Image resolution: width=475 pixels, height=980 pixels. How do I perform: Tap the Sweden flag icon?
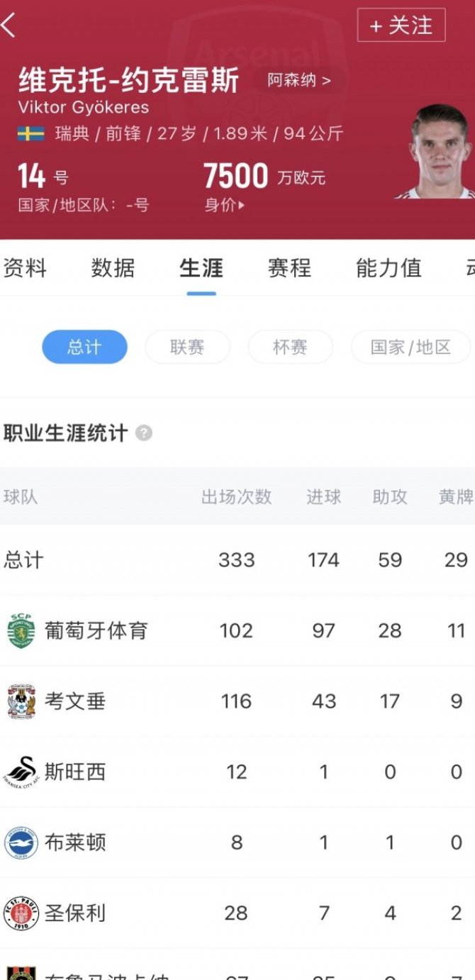coord(31,133)
